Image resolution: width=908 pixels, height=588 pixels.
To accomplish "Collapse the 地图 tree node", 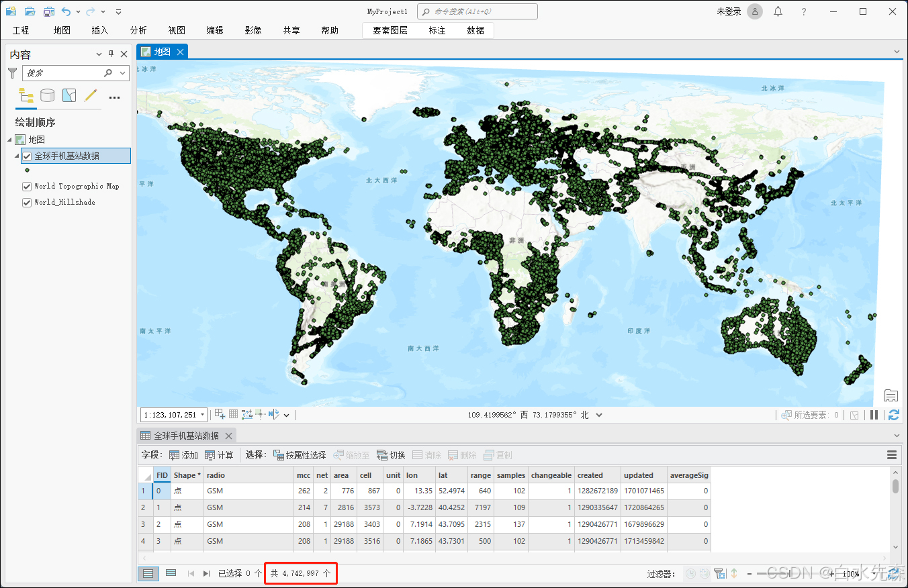I will coord(9,140).
